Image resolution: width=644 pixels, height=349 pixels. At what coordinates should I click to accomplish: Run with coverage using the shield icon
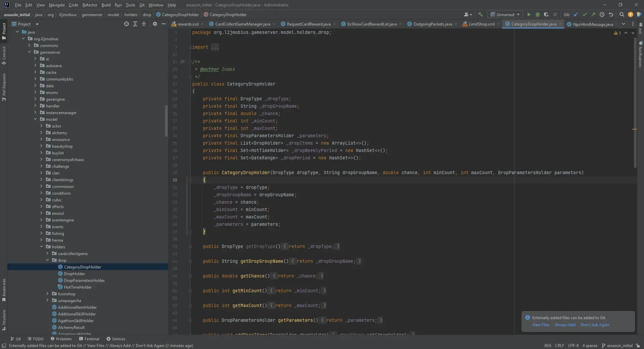[546, 14]
